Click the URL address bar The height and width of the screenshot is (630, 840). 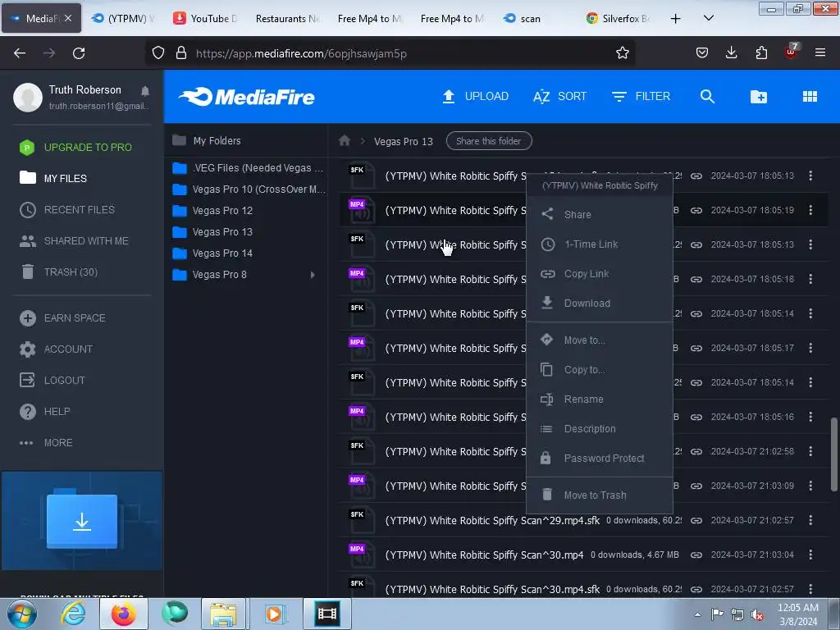(391, 53)
